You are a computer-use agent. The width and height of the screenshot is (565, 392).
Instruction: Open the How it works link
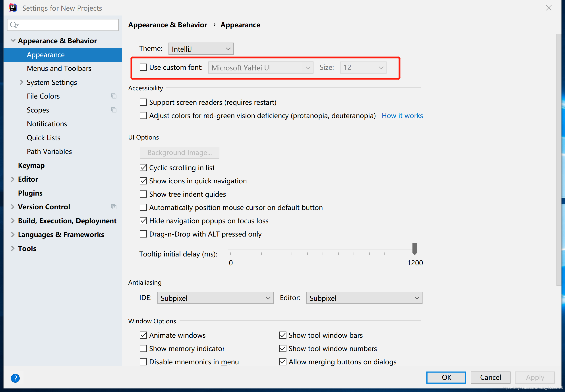pyautogui.click(x=402, y=115)
